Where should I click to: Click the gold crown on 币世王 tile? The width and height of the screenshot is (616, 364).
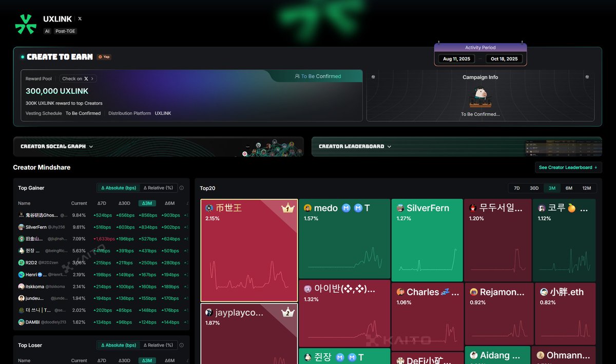click(287, 208)
